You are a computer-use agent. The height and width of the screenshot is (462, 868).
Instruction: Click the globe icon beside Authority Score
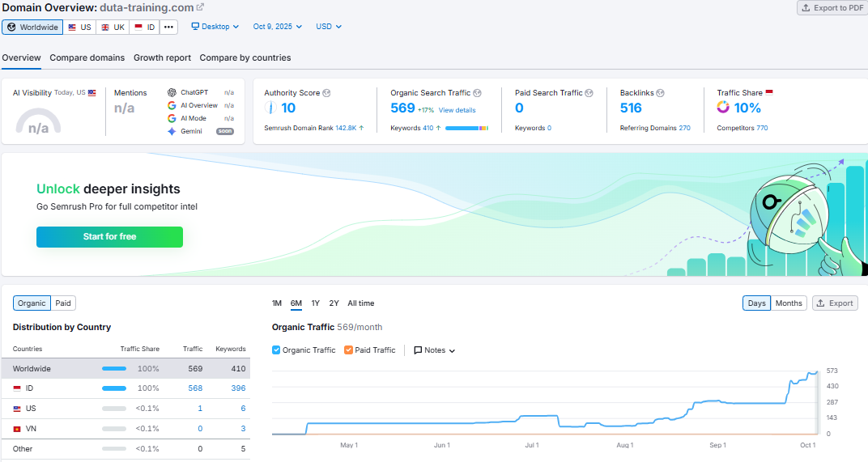tap(326, 93)
